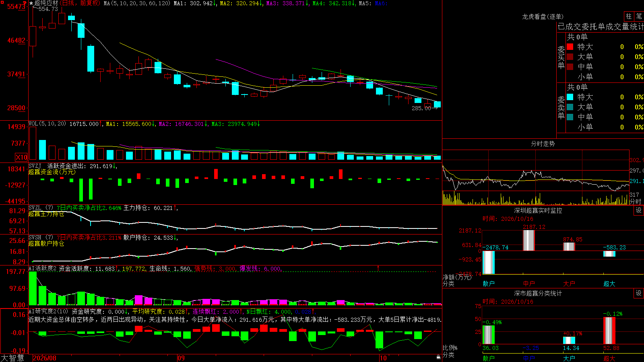The width and height of the screenshot is (644, 362).
Task: Open the 分时走势 intraday mini chart
Action: tap(536, 177)
